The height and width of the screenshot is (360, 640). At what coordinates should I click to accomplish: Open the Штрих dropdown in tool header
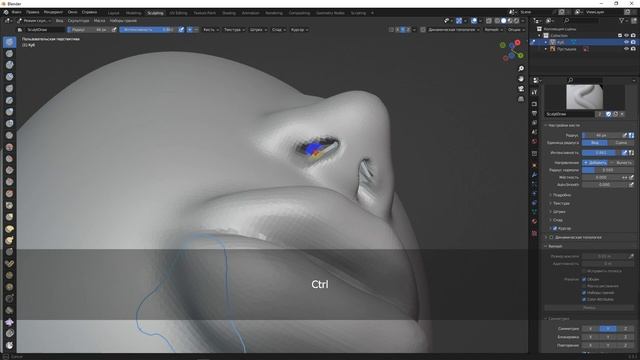258,30
